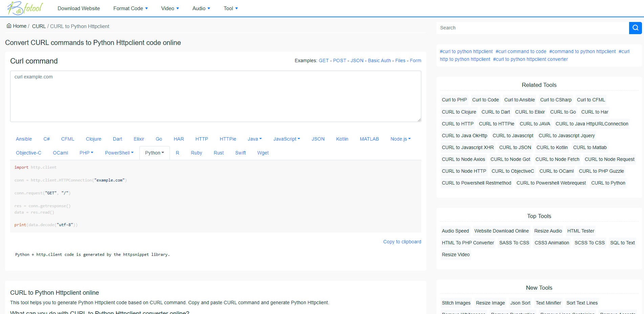The image size is (644, 314).
Task: Open Download Website from navbar
Action: point(79,8)
